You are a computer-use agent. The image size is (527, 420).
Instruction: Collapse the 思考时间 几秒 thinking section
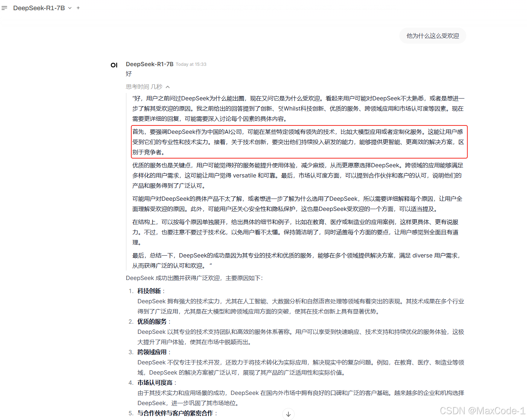pyautogui.click(x=148, y=87)
